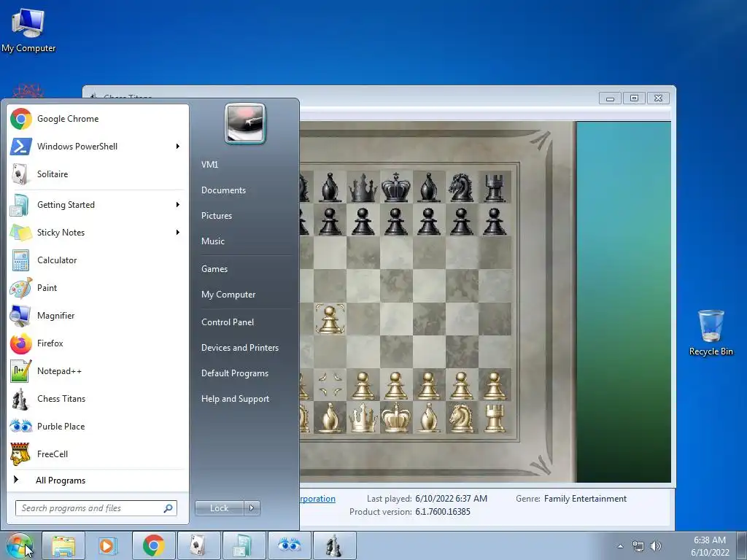Screen dimensions: 747x560
Task: Close the Games Explorer window
Action: tap(658, 98)
